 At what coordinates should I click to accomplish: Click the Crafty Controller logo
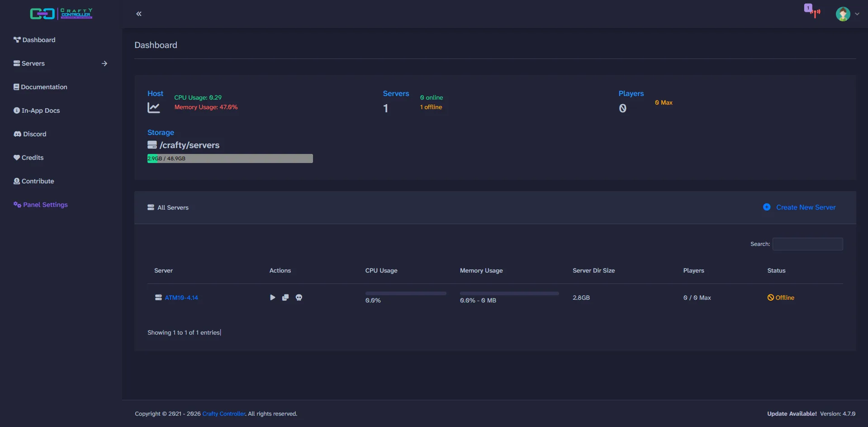point(61,14)
